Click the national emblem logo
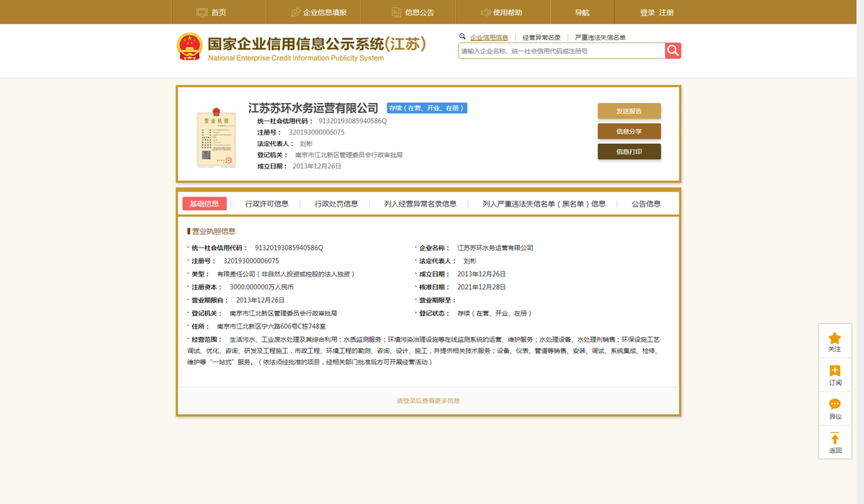 point(190,47)
